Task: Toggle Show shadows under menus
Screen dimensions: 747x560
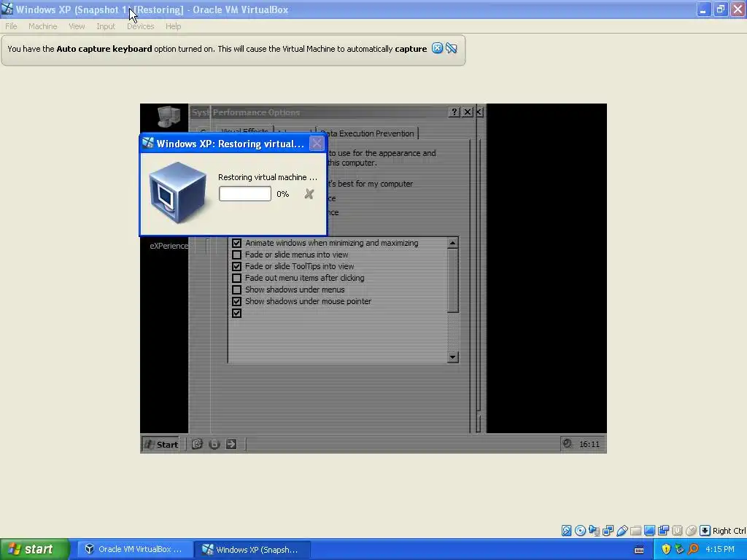Action: pyautogui.click(x=236, y=289)
